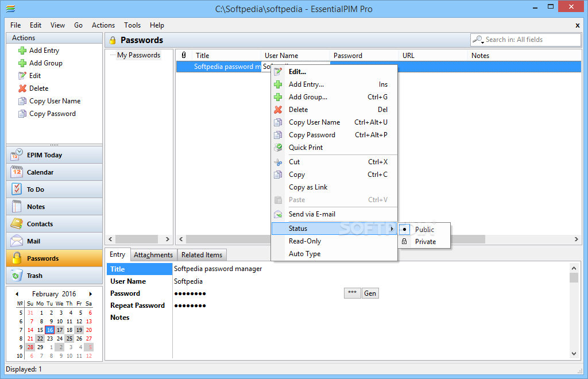Choose Copy User Name Ctrl+Alt+U menu entry
Screen dimensions: 588x379
(334, 122)
